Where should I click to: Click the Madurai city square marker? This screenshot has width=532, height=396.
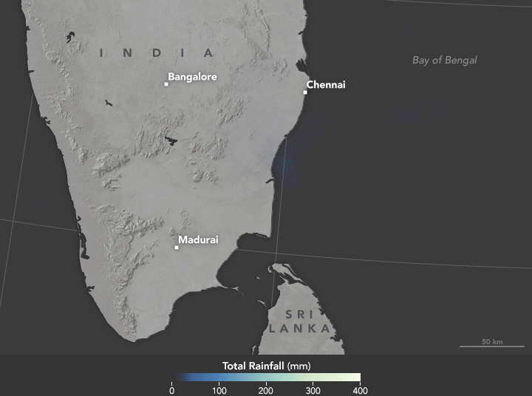(177, 247)
